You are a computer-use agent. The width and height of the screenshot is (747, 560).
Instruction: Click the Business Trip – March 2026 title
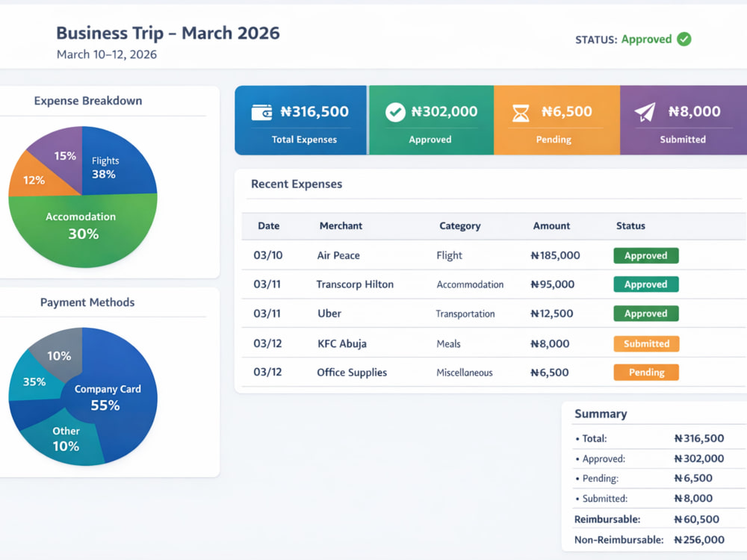(167, 33)
